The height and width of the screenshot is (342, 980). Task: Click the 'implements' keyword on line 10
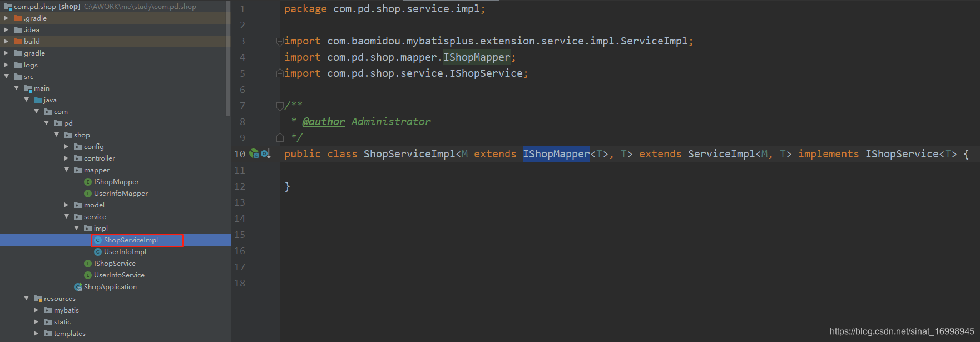[x=828, y=153]
